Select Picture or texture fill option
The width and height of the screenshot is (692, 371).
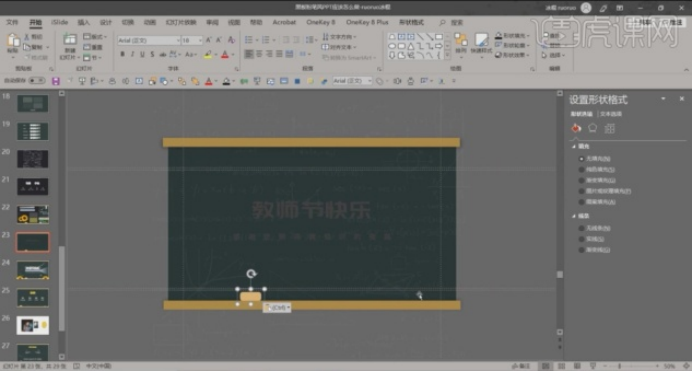(x=581, y=191)
